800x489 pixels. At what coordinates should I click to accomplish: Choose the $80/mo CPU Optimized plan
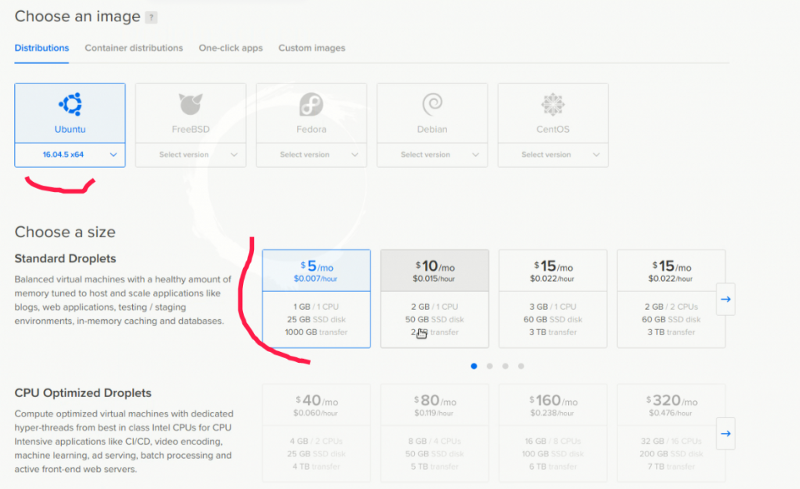pyautogui.click(x=434, y=433)
